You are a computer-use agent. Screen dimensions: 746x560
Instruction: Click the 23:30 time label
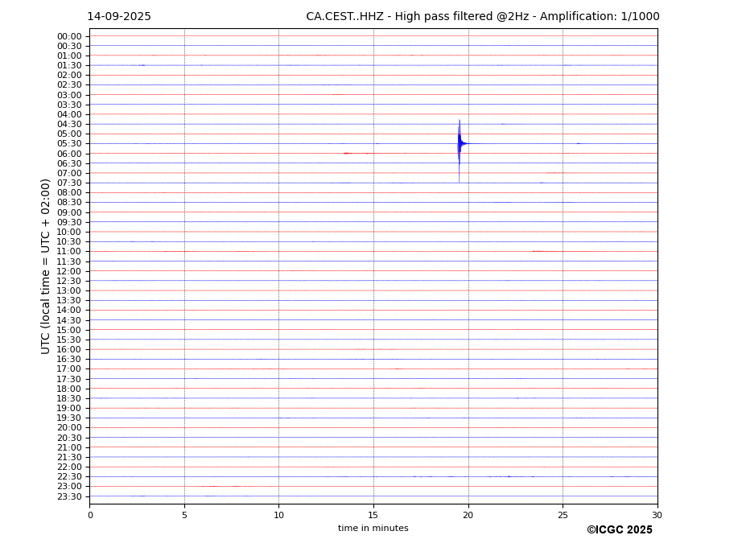click(69, 497)
